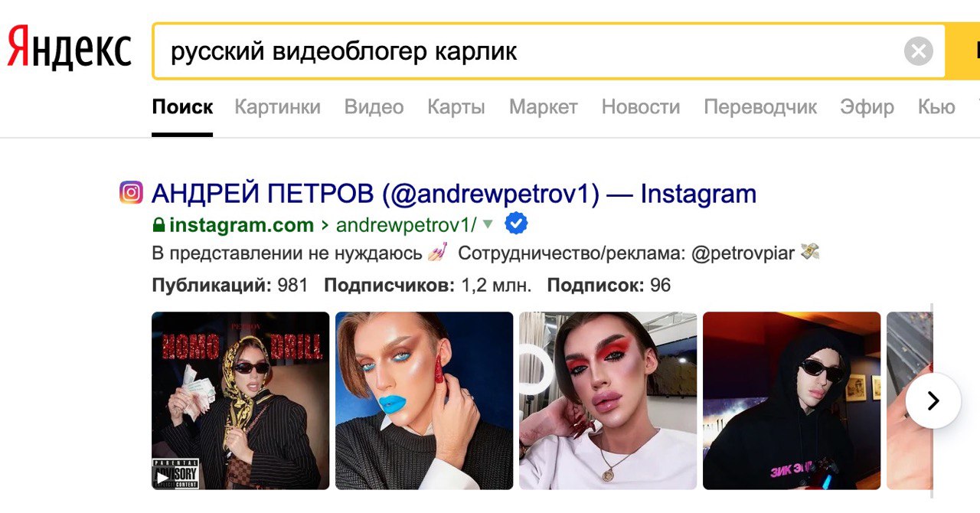Open the thumbnail with the headscarf and money

(240, 400)
